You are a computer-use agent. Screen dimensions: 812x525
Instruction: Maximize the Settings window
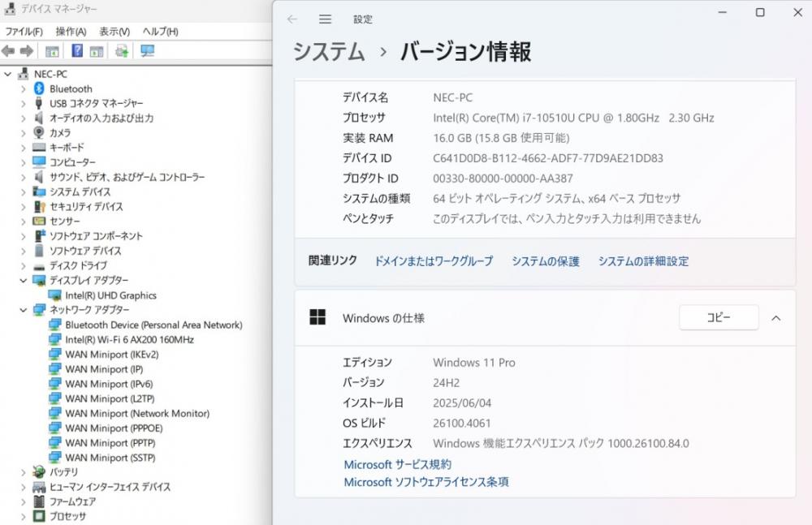(760, 12)
